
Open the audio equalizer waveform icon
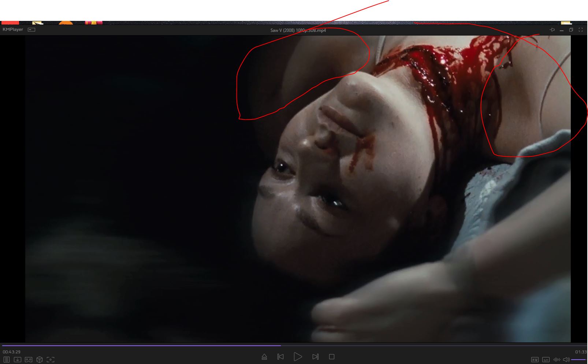557,360
